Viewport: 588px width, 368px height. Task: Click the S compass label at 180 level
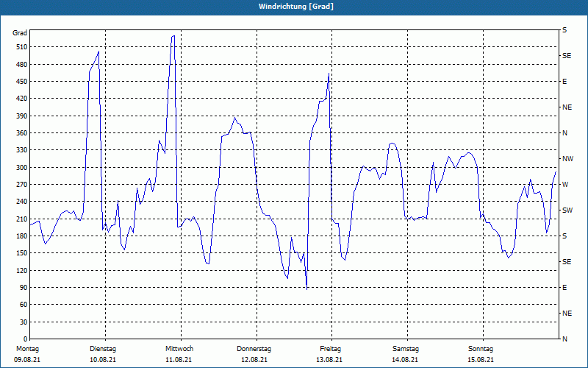point(564,236)
